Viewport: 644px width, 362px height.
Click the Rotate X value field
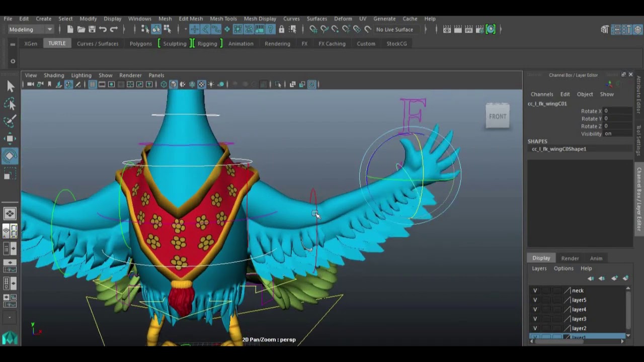tap(617, 111)
